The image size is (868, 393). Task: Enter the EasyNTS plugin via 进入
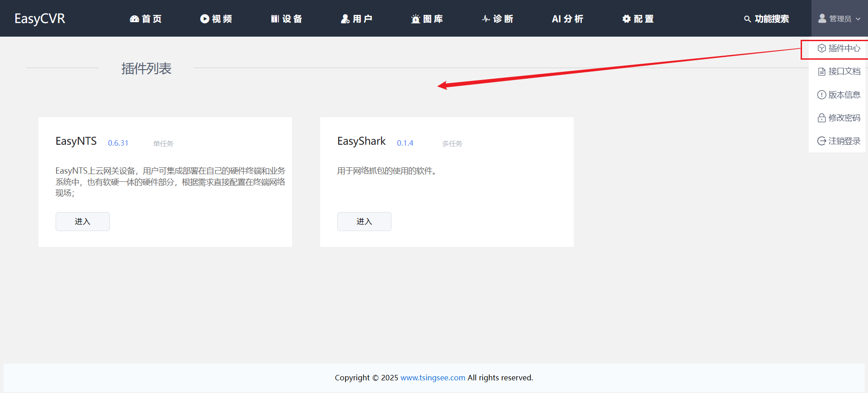83,222
